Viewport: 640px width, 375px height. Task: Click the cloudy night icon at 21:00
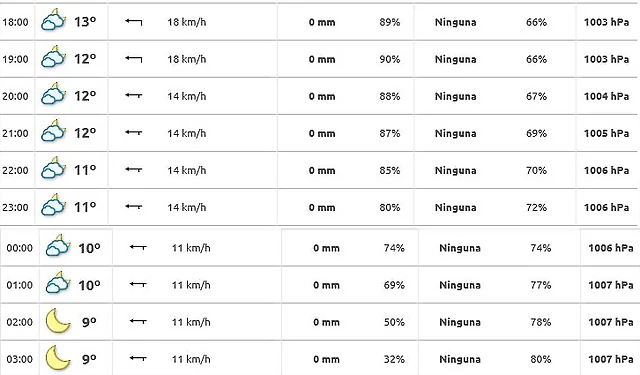[53, 131]
